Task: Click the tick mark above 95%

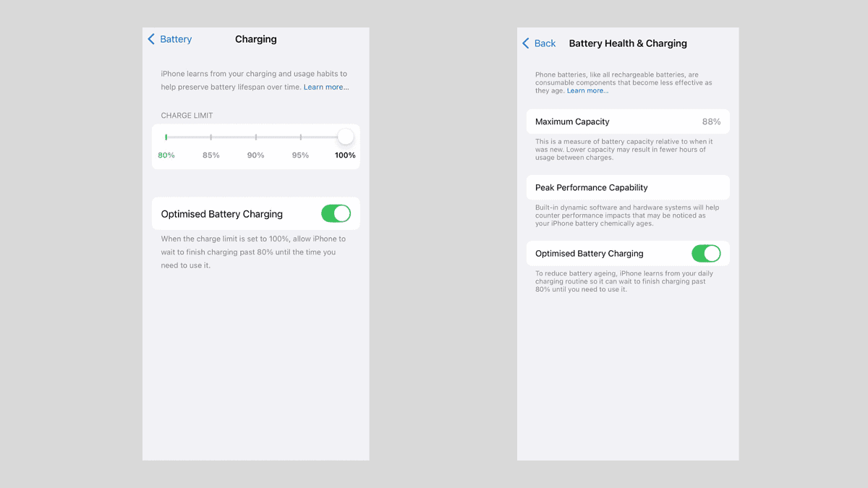Action: point(300,137)
